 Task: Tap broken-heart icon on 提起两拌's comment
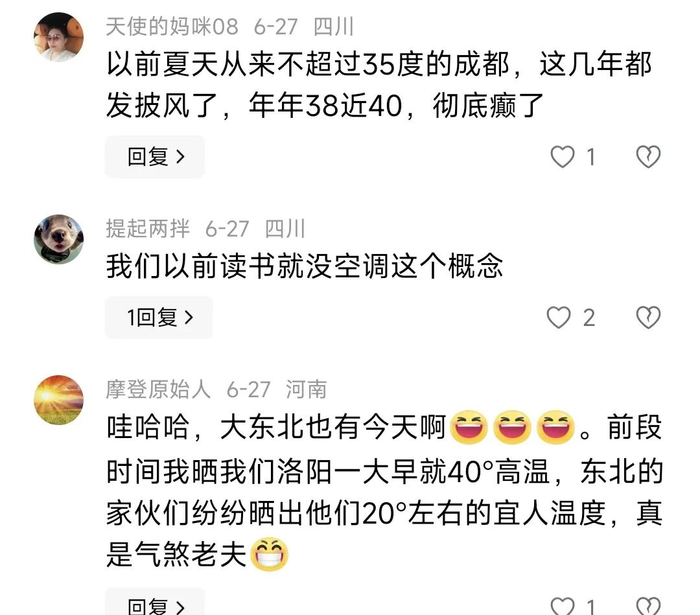647,318
